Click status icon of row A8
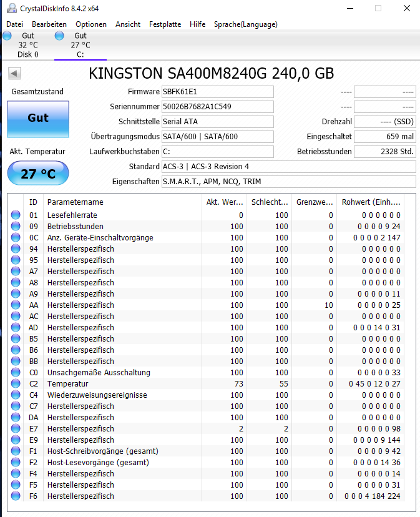This screenshot has width=420, height=517. [x=16, y=282]
